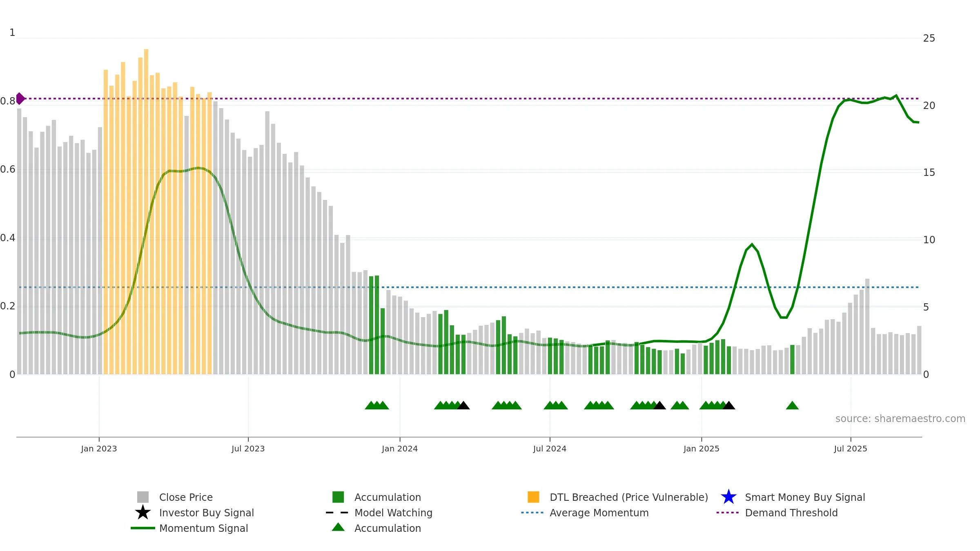Click the tallest orange DTL Breached bar
980x551 pixels.
(146, 211)
